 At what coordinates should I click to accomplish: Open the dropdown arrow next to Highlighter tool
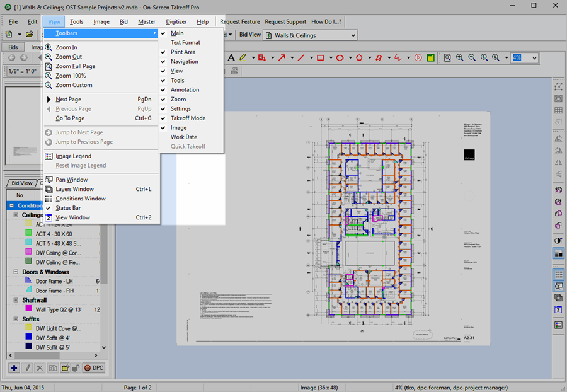pyautogui.click(x=253, y=57)
